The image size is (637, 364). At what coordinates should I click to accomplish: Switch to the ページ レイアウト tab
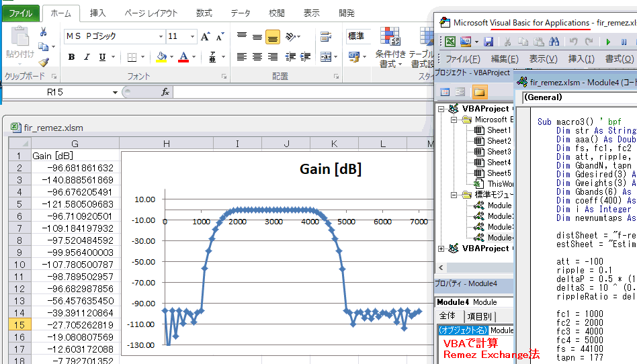pyautogui.click(x=151, y=13)
